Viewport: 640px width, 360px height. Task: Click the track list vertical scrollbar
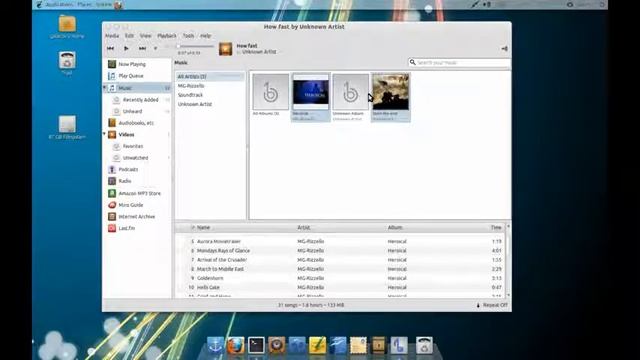pos(508,261)
